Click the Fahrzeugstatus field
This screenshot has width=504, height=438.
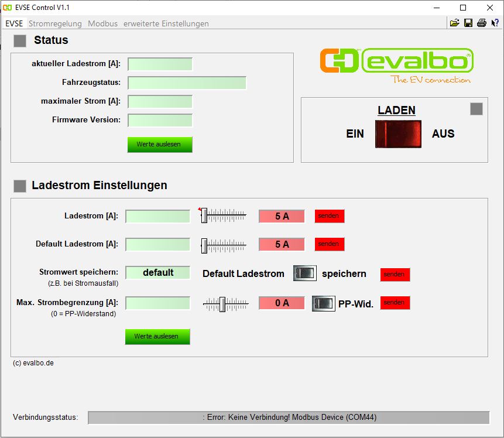[x=187, y=83]
